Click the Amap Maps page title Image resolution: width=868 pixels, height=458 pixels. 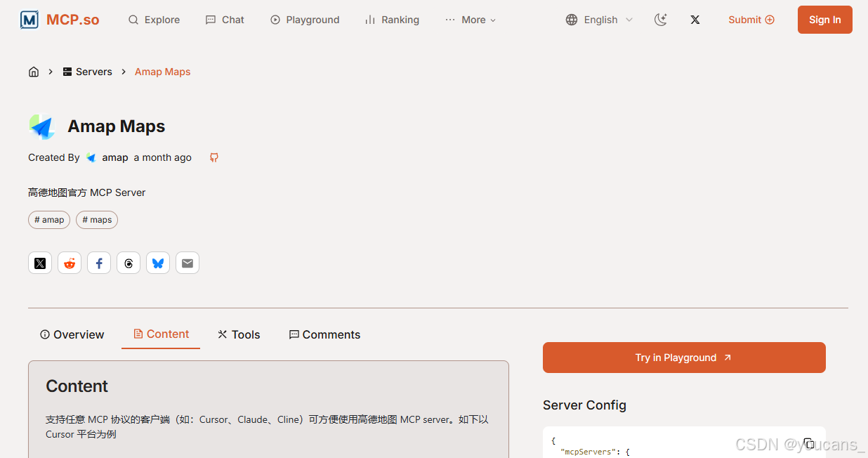point(117,126)
